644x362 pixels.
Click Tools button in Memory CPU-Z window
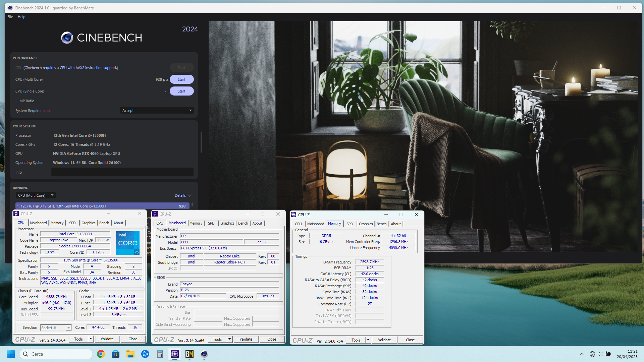356,340
